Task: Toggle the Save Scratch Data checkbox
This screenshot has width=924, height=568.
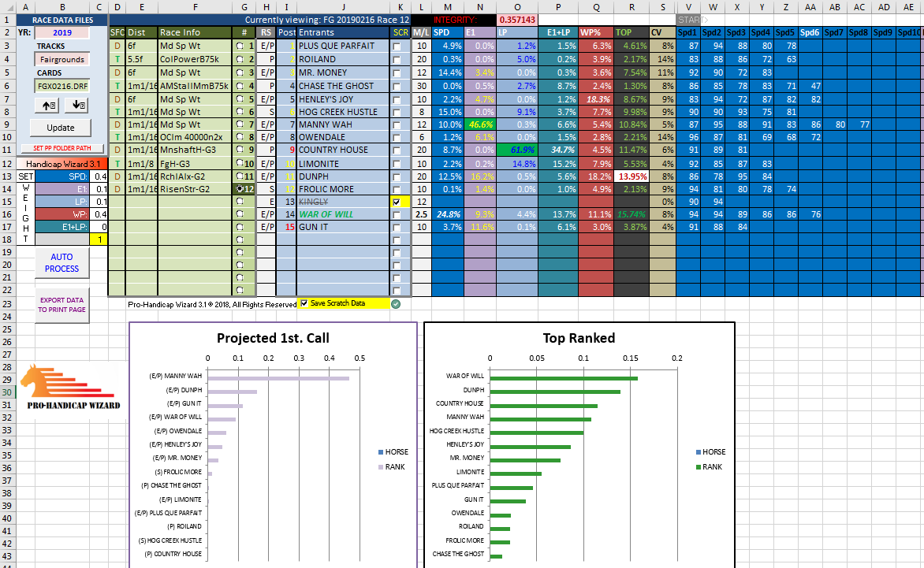Action: point(304,303)
